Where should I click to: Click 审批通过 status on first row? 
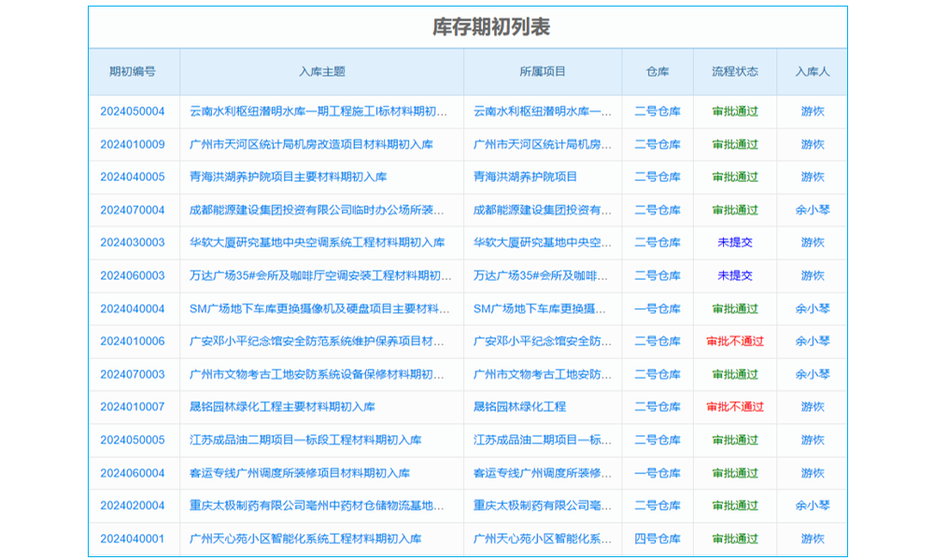click(x=735, y=111)
